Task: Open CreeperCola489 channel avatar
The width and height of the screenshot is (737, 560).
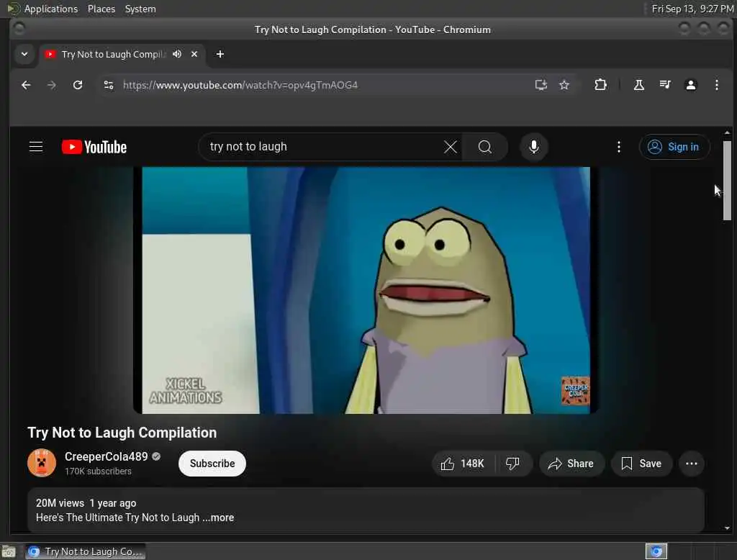Action: coord(42,463)
